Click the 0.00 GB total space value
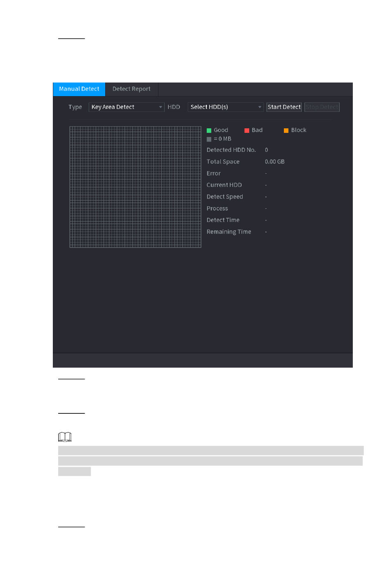Viewport: 392px width, 576px height. pos(275,162)
